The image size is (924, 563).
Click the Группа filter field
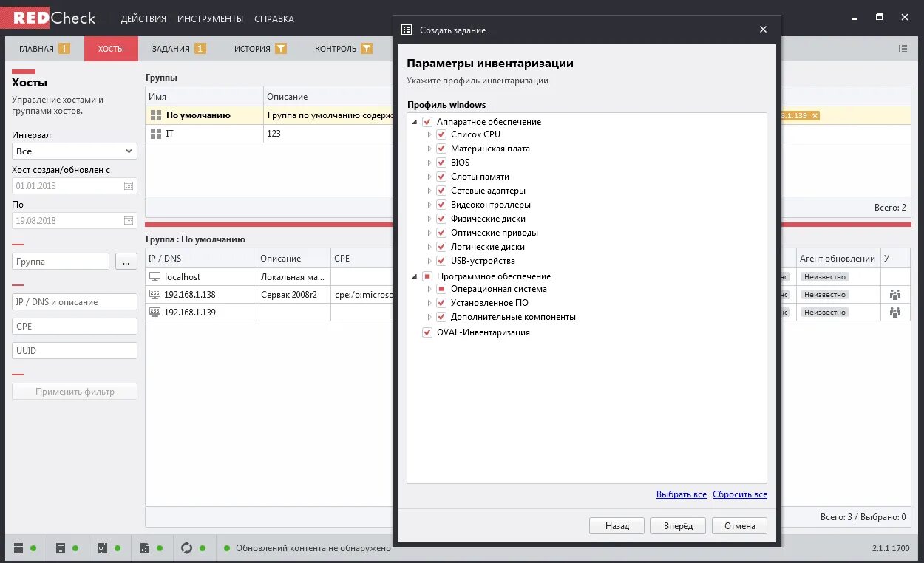pyautogui.click(x=61, y=262)
